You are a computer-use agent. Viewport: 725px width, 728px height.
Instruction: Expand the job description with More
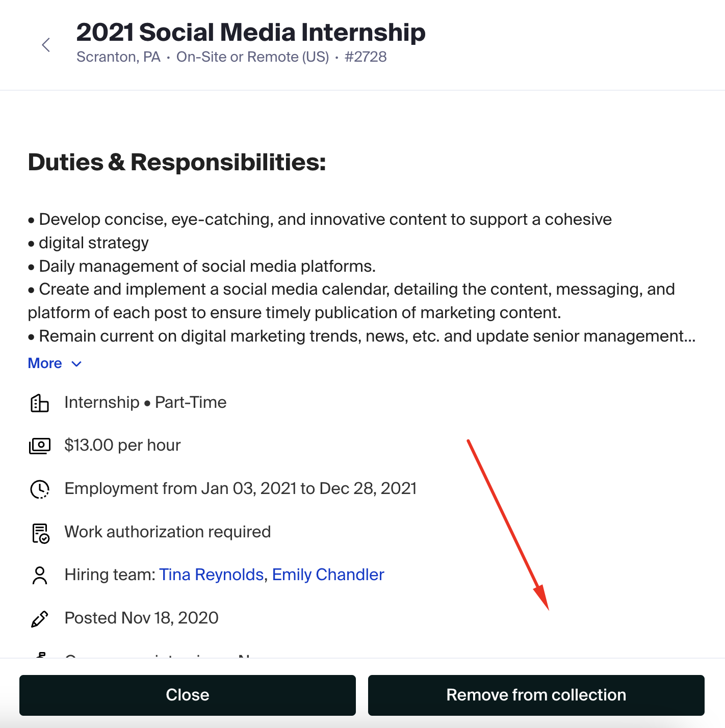click(x=45, y=363)
